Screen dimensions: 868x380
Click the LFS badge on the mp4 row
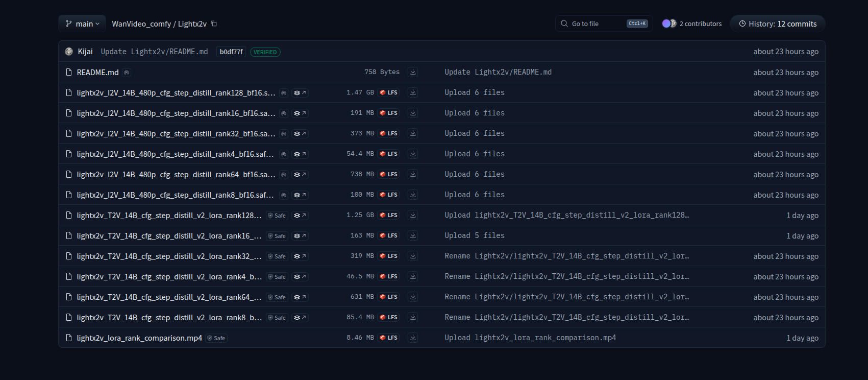point(388,338)
